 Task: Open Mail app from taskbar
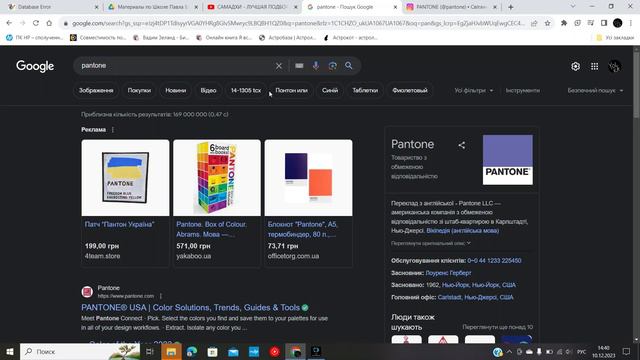pos(233,351)
